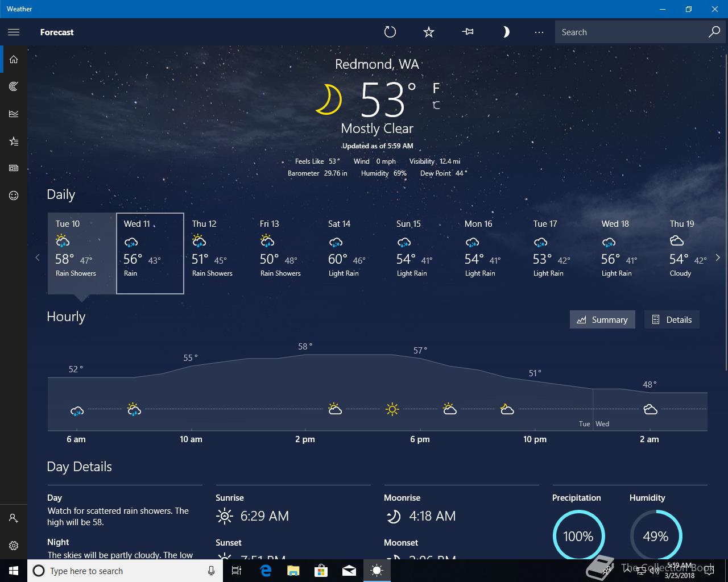Click the Redmond, WA location title
This screenshot has height=582, width=728.
click(x=377, y=64)
